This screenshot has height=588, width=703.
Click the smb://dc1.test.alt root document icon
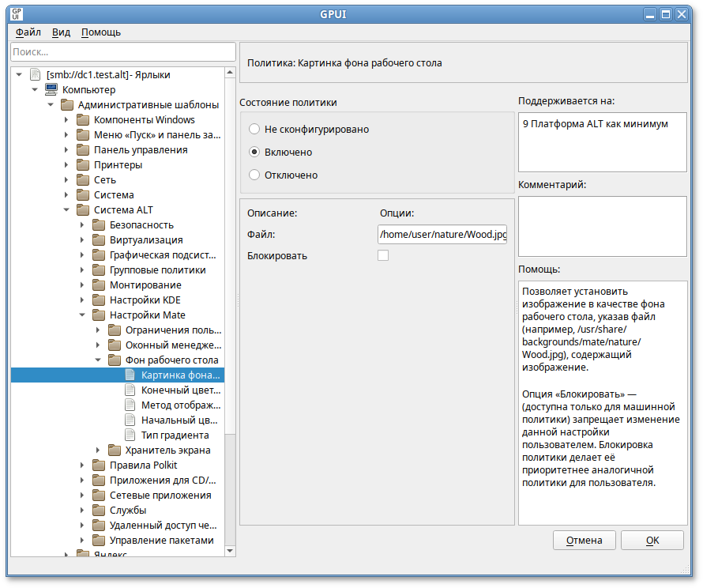pyautogui.click(x=36, y=75)
